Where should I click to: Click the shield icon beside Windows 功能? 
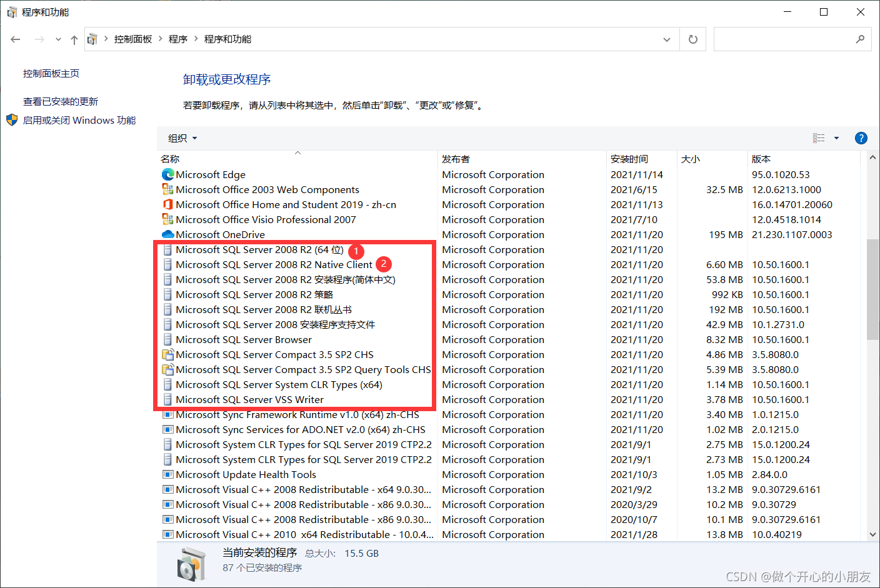(x=12, y=119)
